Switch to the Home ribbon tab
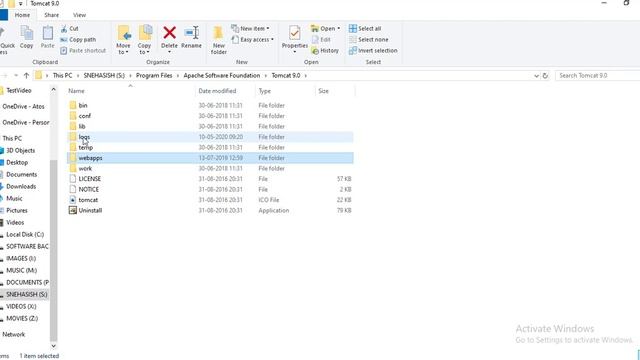Viewport: 640px width, 360px height. (22, 15)
